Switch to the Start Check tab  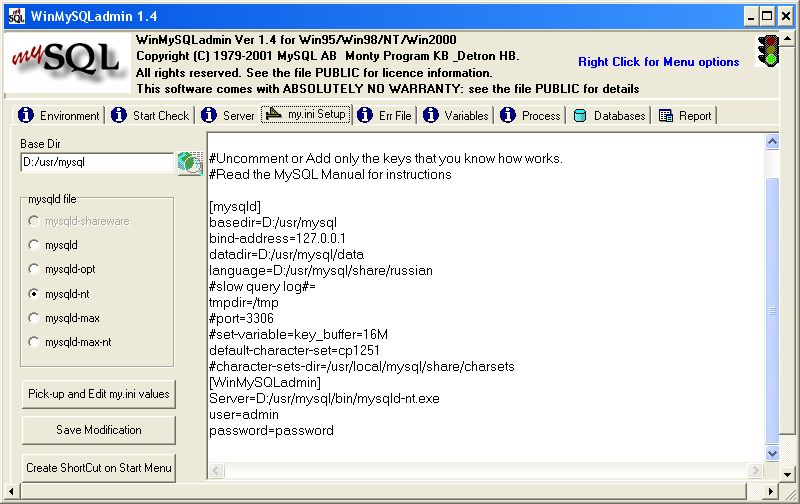click(151, 115)
